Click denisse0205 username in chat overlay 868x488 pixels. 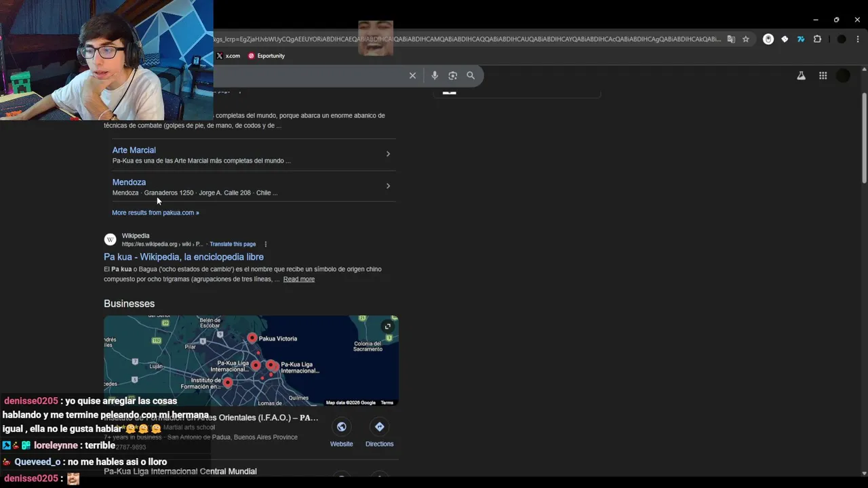click(x=31, y=401)
